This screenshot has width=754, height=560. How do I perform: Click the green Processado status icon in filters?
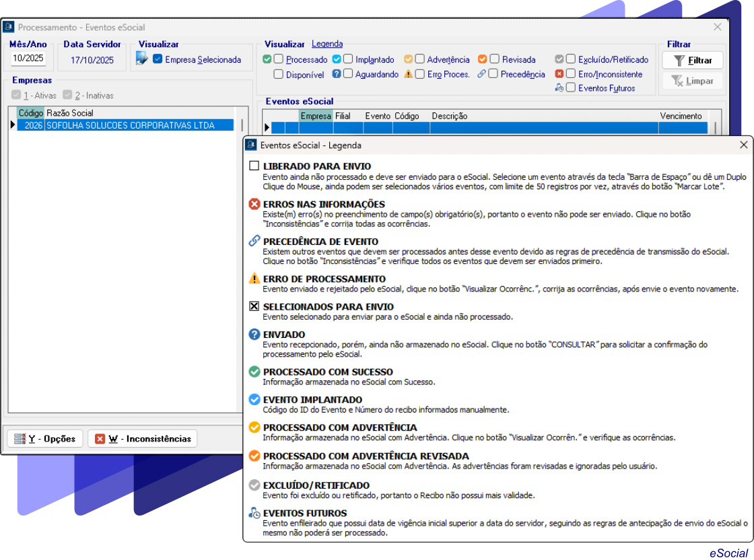click(267, 59)
